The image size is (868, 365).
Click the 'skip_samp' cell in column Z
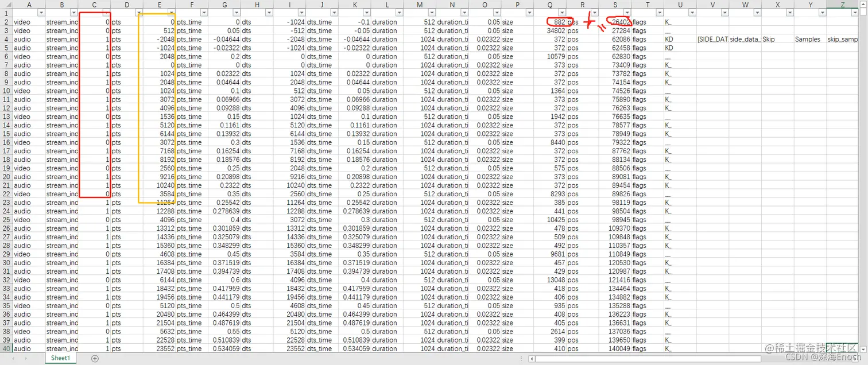point(843,40)
